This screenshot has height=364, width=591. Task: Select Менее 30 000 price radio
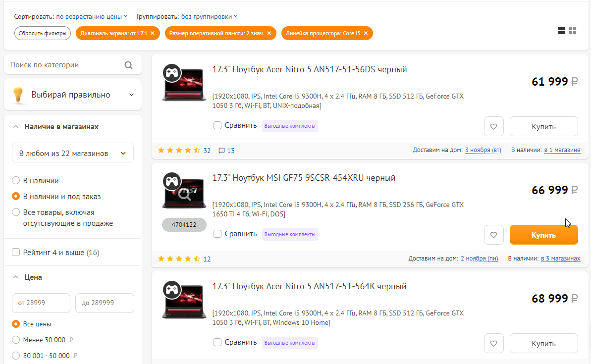[x=16, y=340]
